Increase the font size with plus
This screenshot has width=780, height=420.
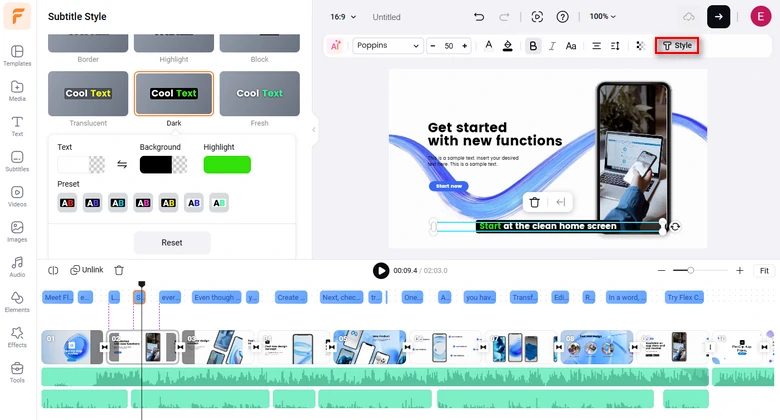(465, 46)
